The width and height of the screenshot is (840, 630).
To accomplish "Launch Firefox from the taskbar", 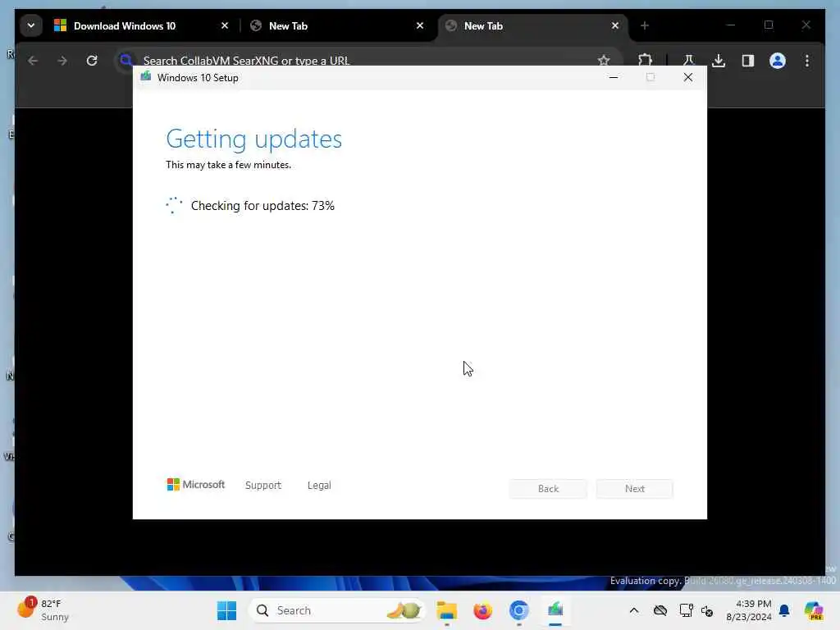I will point(482,610).
